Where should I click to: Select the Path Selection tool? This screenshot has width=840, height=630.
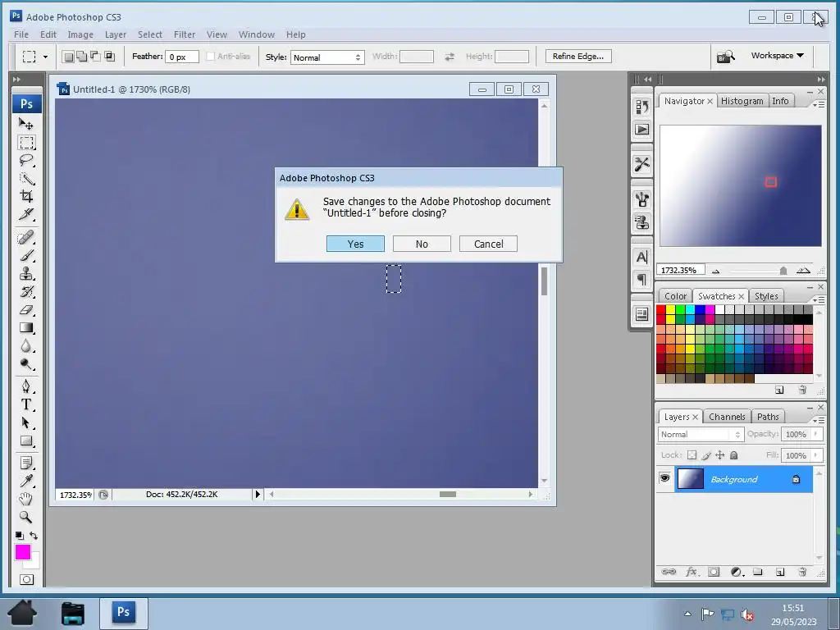(25, 422)
